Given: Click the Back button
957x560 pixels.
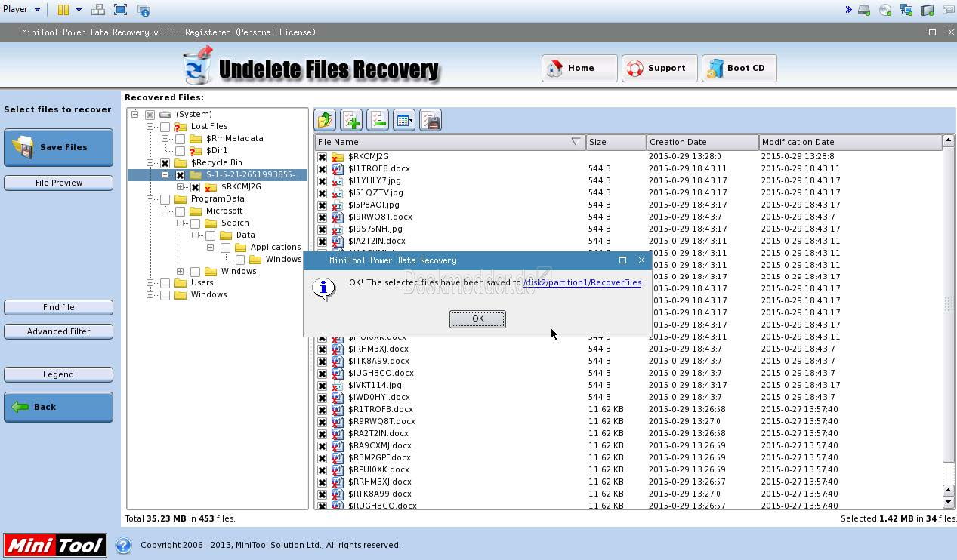Looking at the screenshot, I should tap(58, 407).
